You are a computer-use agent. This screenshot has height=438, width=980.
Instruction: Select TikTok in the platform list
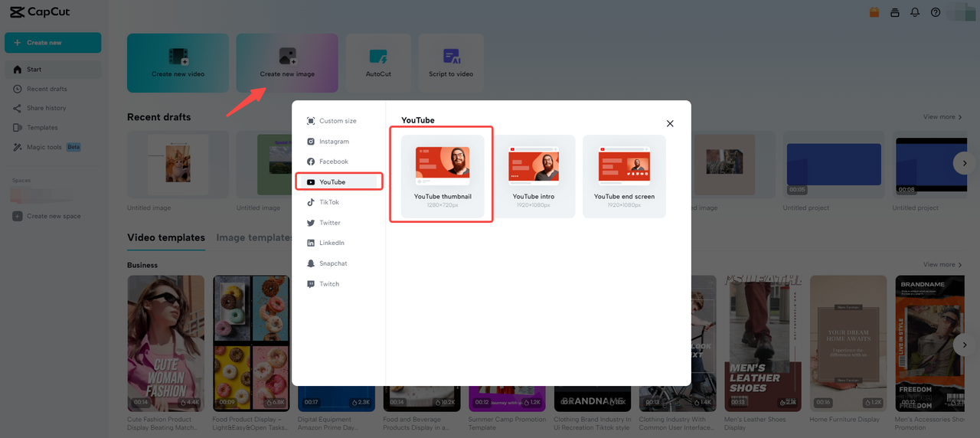[x=329, y=202]
